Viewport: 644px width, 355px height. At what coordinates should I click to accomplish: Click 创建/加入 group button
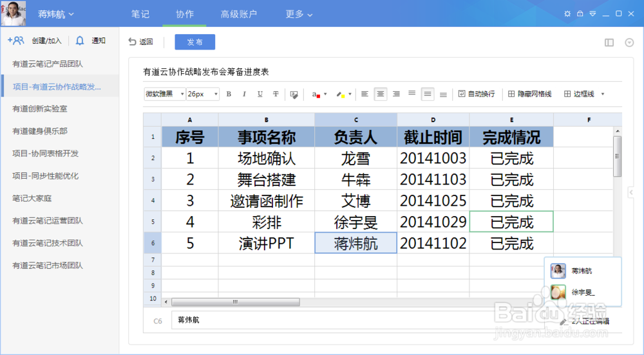pyautogui.click(x=46, y=41)
